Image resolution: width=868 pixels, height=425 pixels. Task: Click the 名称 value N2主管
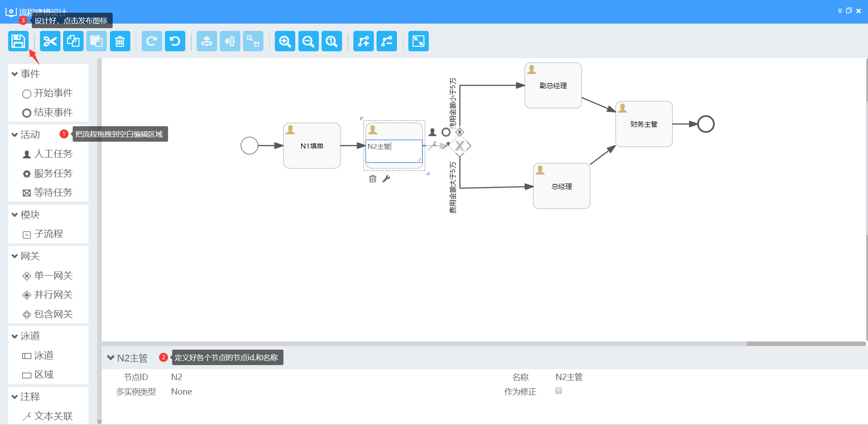569,377
